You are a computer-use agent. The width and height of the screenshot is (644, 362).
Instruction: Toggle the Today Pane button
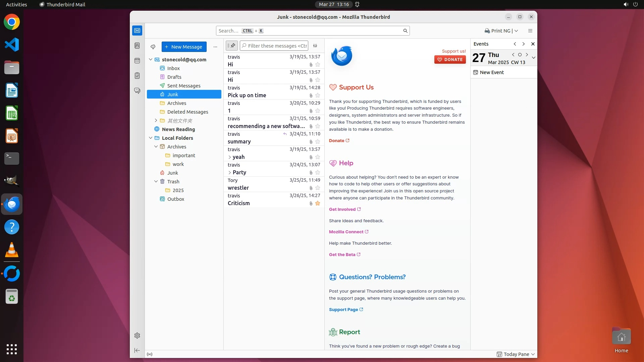coord(516,354)
